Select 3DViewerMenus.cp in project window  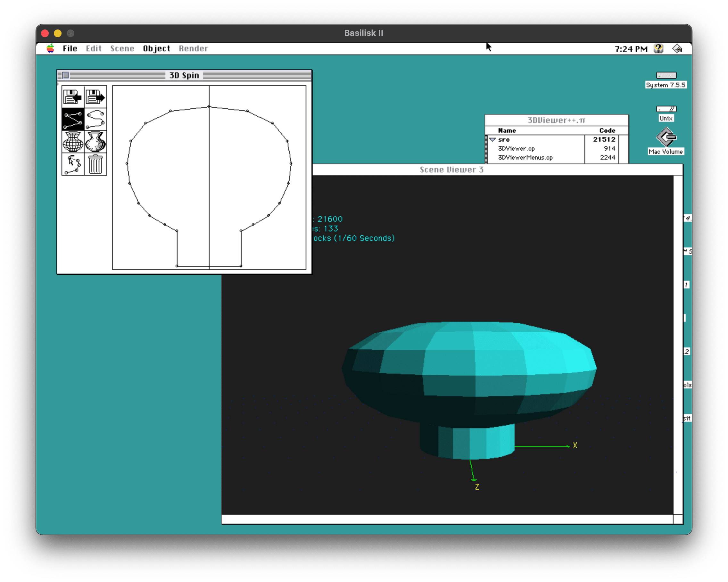point(525,157)
